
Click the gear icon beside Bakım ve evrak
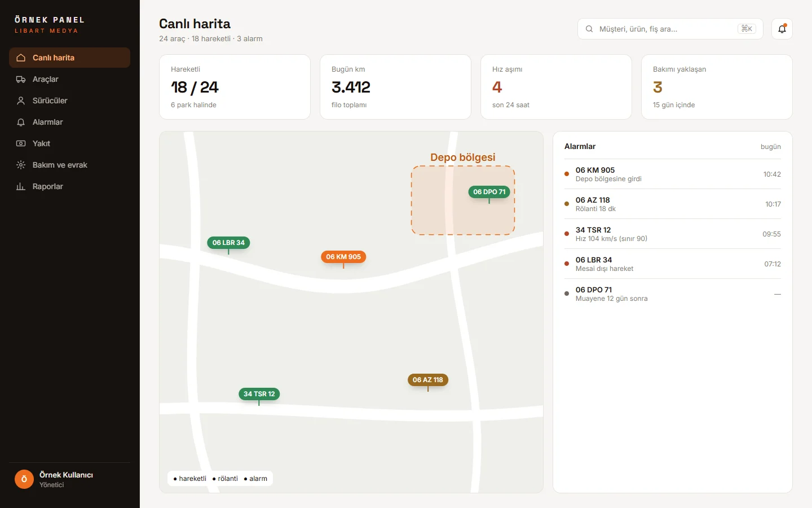tap(21, 165)
